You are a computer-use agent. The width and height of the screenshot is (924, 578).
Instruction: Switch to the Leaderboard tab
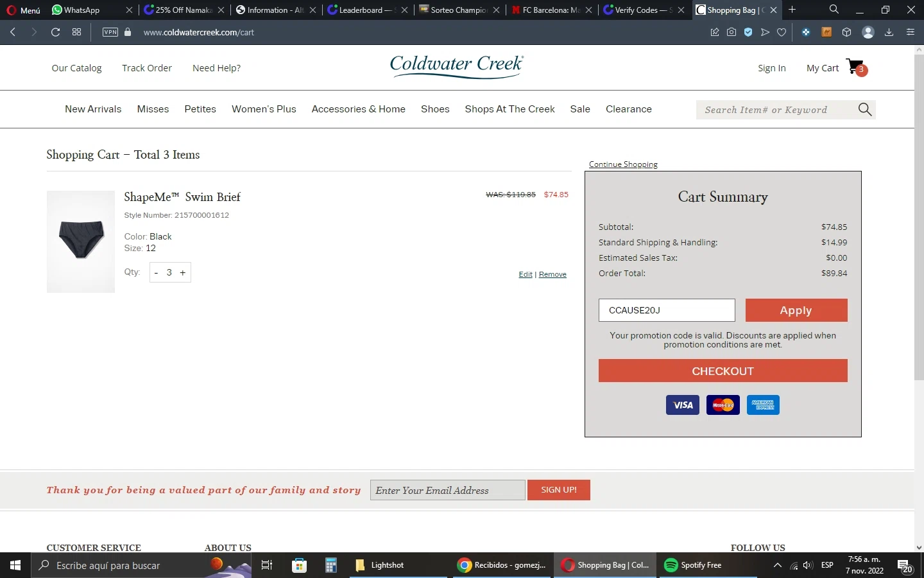click(x=367, y=10)
